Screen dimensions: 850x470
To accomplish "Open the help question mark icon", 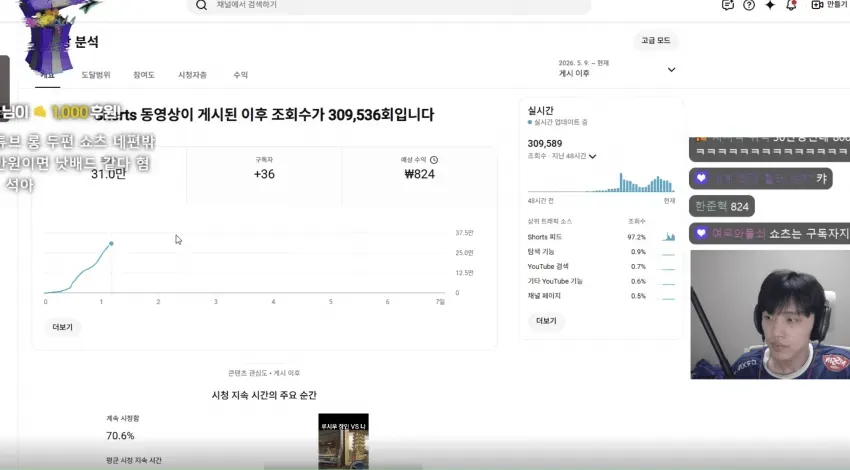I will tap(749, 5).
